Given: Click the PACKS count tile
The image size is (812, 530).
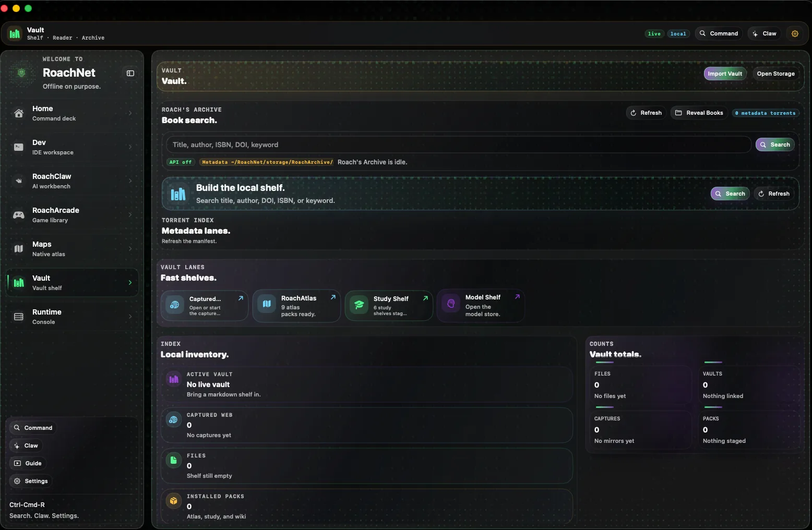Looking at the screenshot, I should point(749,429).
